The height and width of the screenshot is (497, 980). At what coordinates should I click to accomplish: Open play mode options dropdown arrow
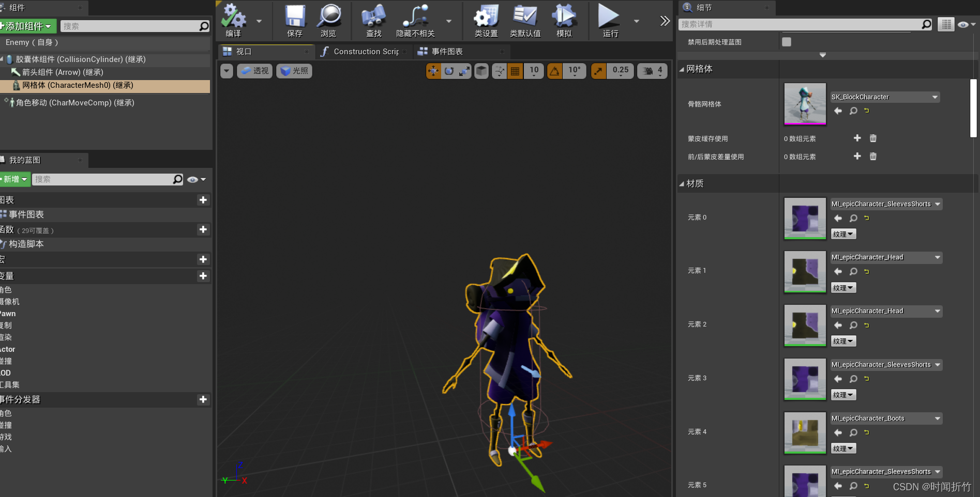637,21
